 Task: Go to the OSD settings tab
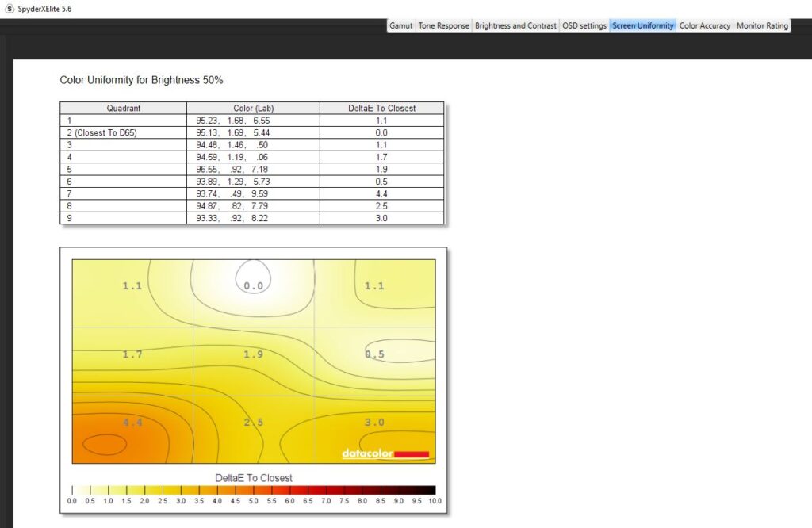(x=584, y=25)
